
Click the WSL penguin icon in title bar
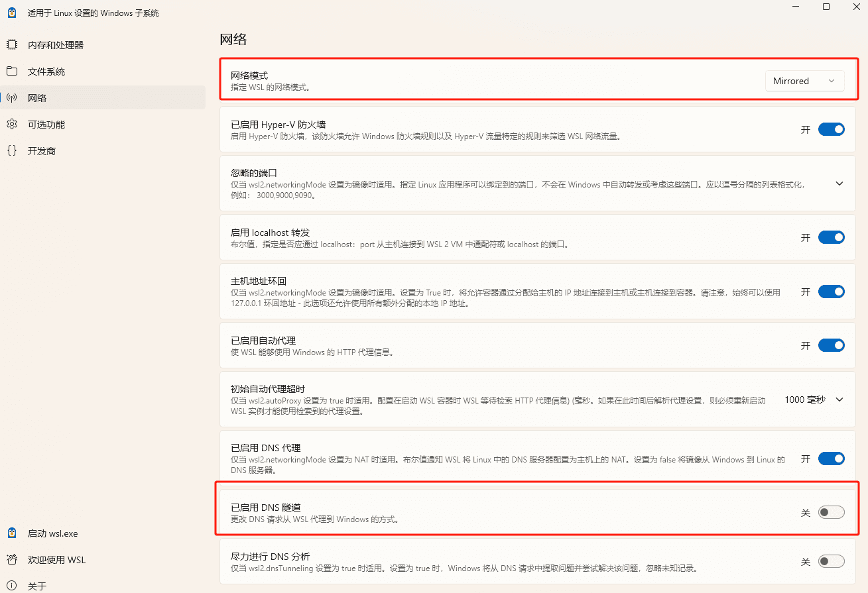click(11, 13)
